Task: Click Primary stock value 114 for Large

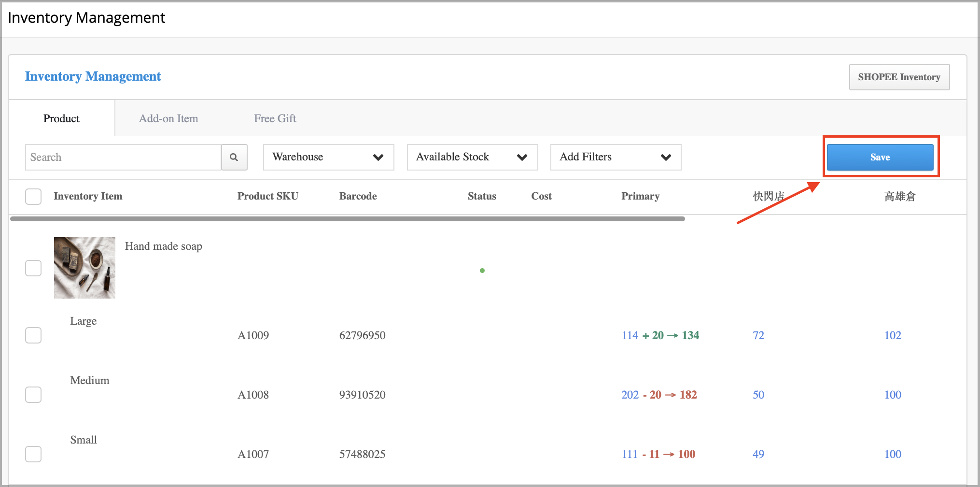Action: click(x=630, y=335)
